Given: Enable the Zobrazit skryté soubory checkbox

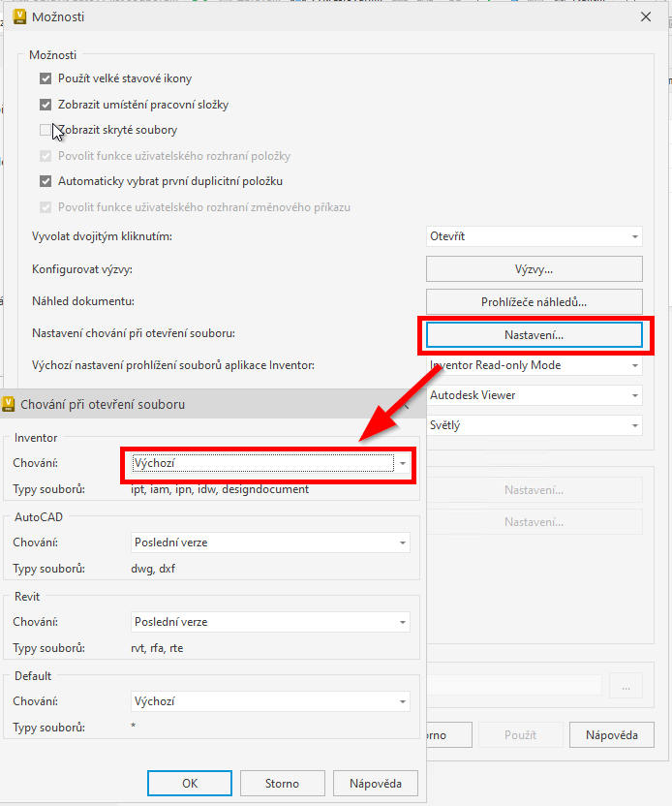Looking at the screenshot, I should (46, 130).
